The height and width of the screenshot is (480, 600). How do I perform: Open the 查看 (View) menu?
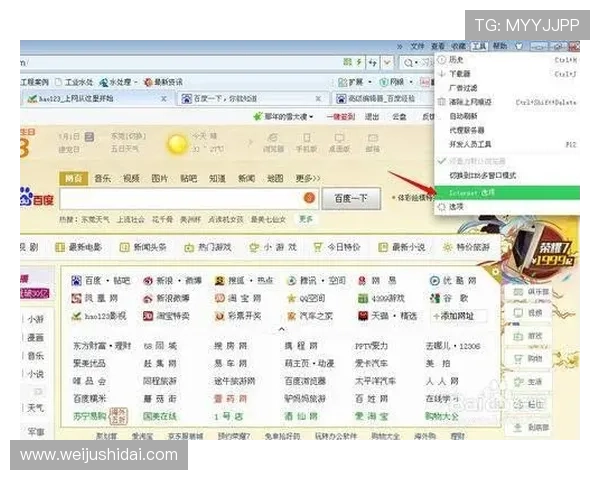(x=438, y=47)
